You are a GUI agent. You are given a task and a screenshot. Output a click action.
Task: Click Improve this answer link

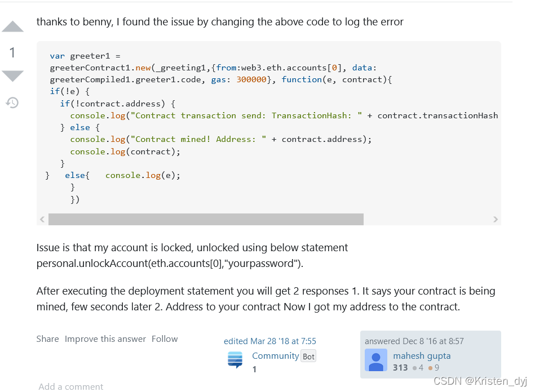click(105, 339)
